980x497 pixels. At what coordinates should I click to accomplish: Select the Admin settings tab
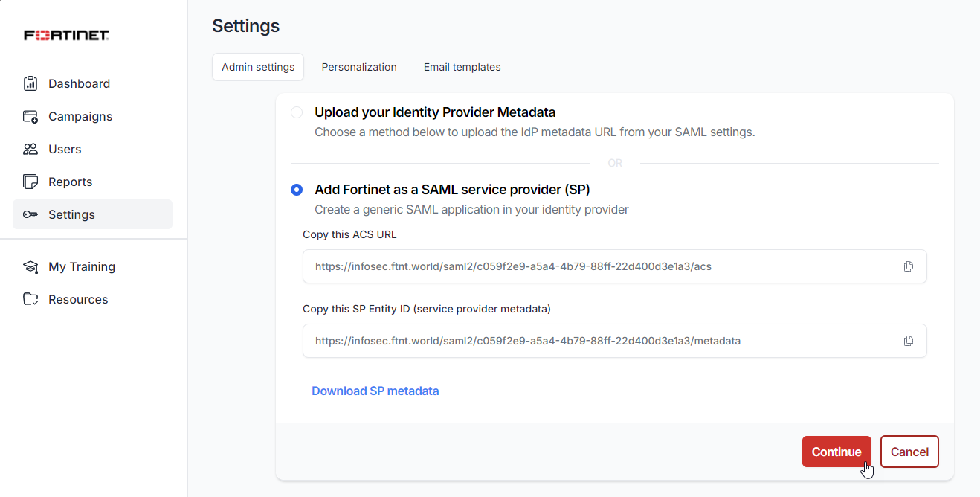[x=258, y=67]
